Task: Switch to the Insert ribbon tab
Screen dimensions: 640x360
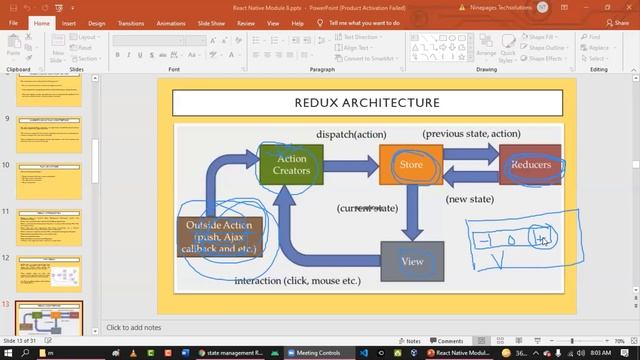Action: [x=69, y=23]
